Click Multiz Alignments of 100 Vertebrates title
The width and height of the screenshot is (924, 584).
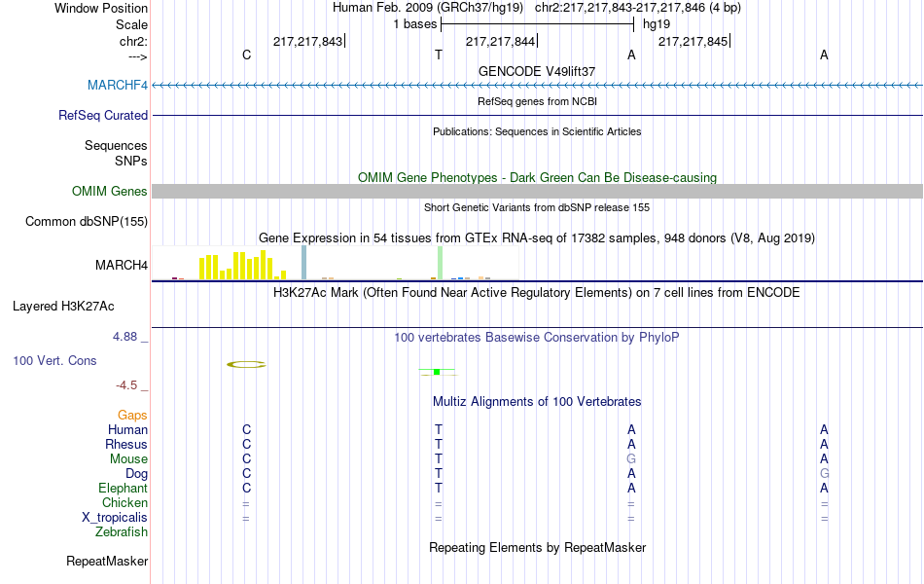[x=537, y=402]
